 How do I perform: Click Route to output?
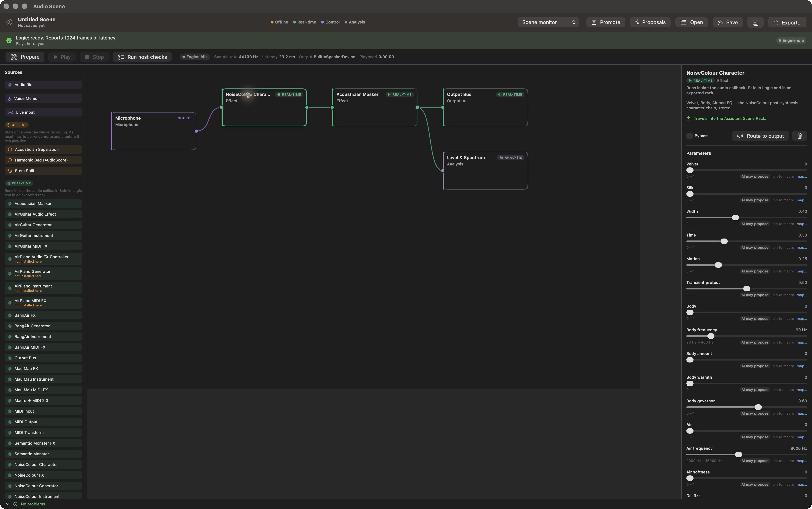[760, 136]
